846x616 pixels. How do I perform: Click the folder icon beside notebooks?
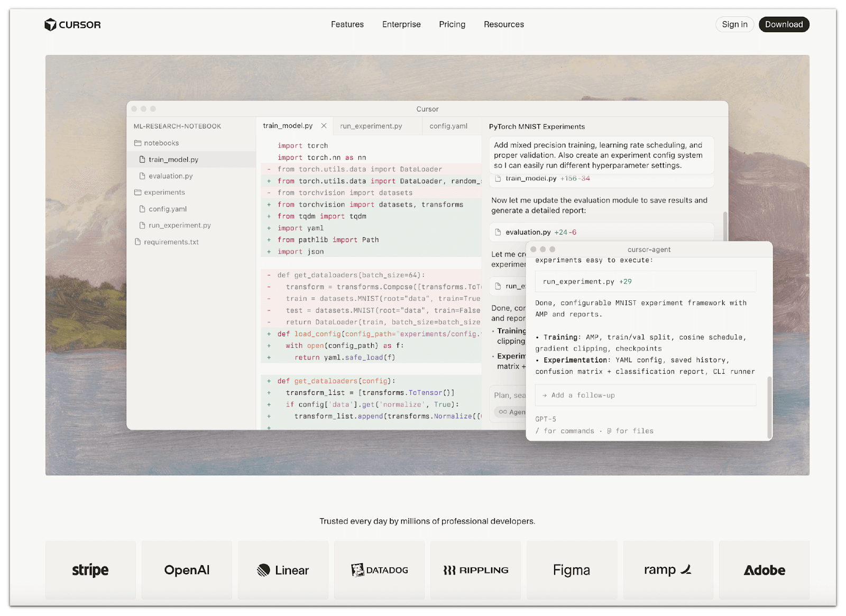pos(138,143)
